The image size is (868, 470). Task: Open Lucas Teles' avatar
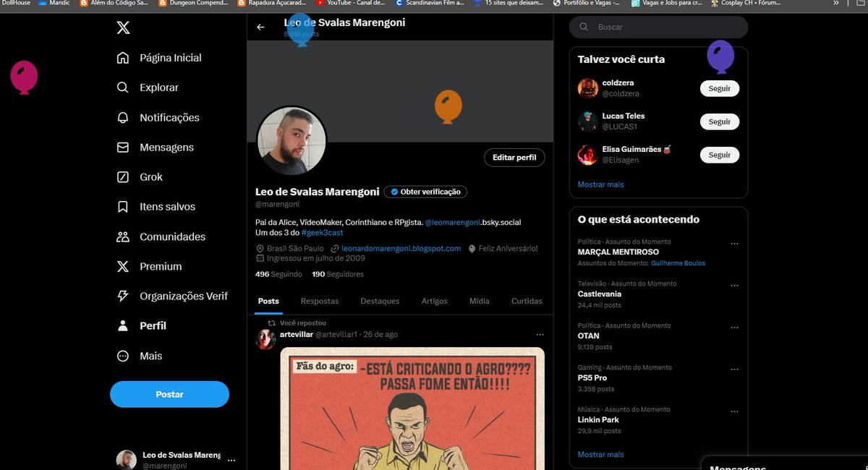coord(587,121)
